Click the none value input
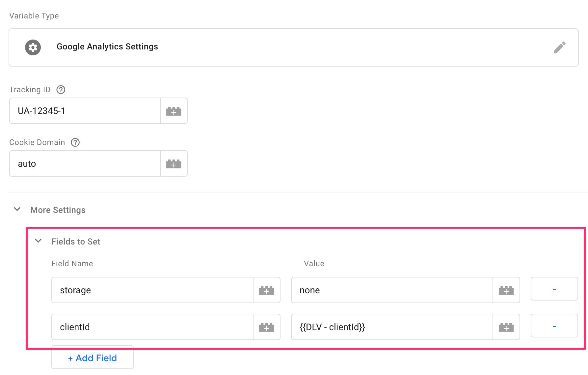This screenshot has width=588, height=375. point(392,290)
